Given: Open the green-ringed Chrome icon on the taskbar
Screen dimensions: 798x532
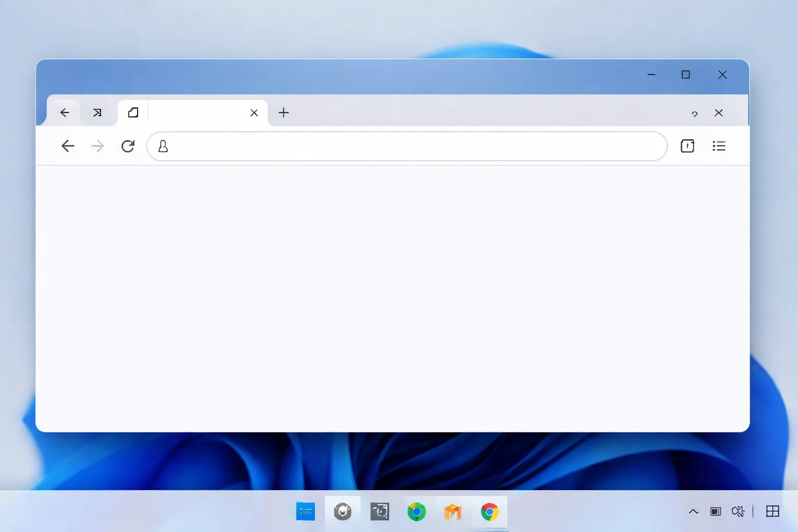Looking at the screenshot, I should [417, 512].
